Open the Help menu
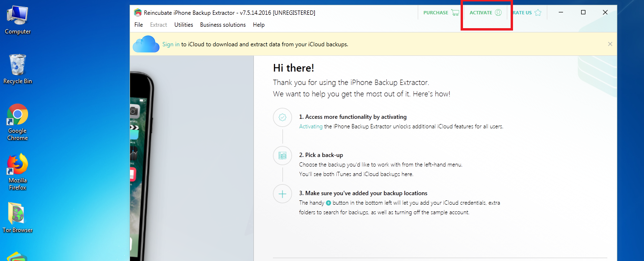 [x=259, y=25]
